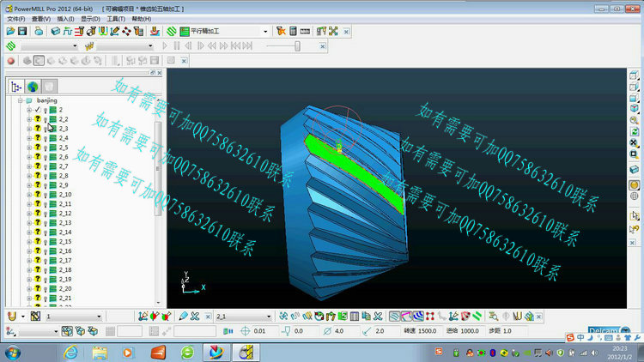Open the block definition tool
Viewport: 644px width, 362px height.
[x=56, y=31]
